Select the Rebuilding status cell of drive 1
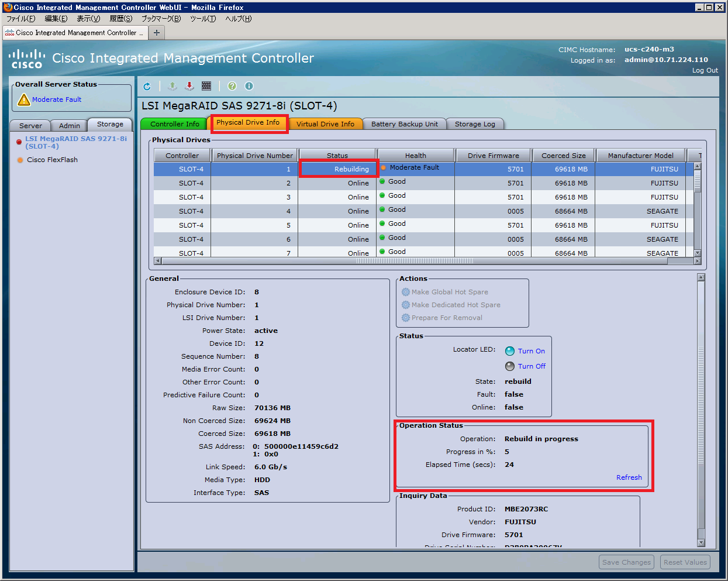 point(338,169)
